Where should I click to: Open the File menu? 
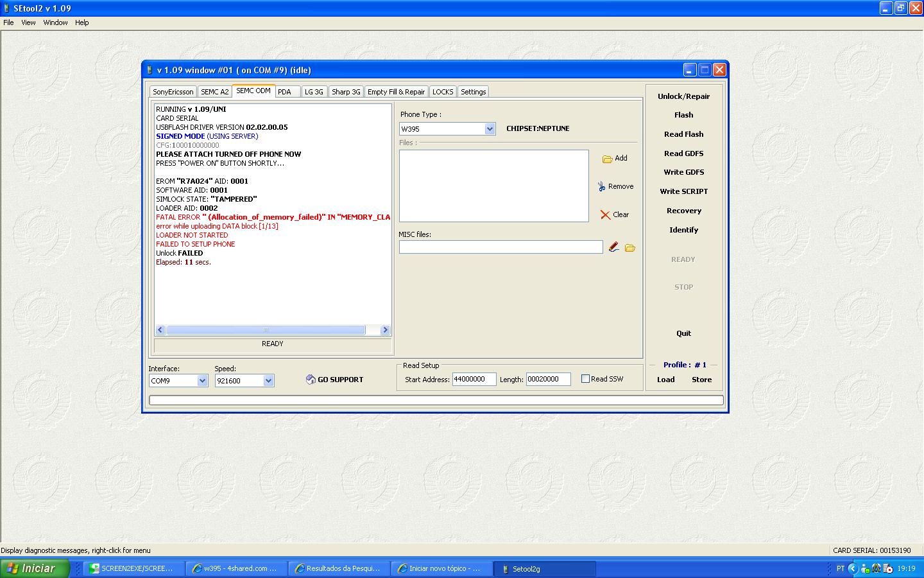coord(8,22)
